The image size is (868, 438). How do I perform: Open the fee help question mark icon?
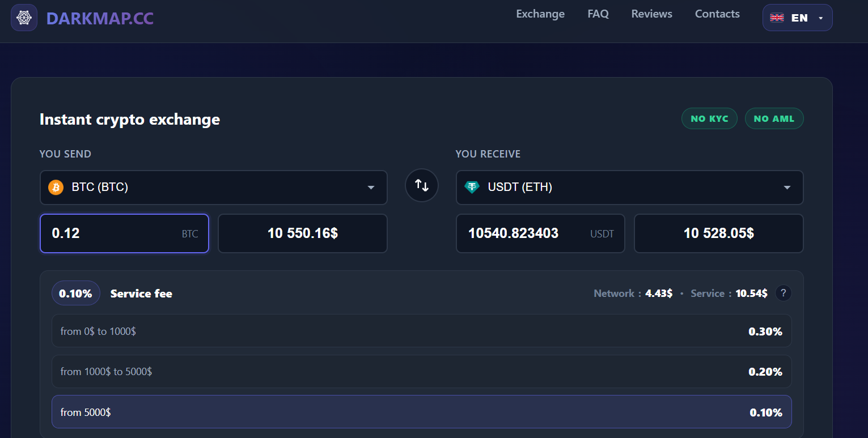coord(783,293)
